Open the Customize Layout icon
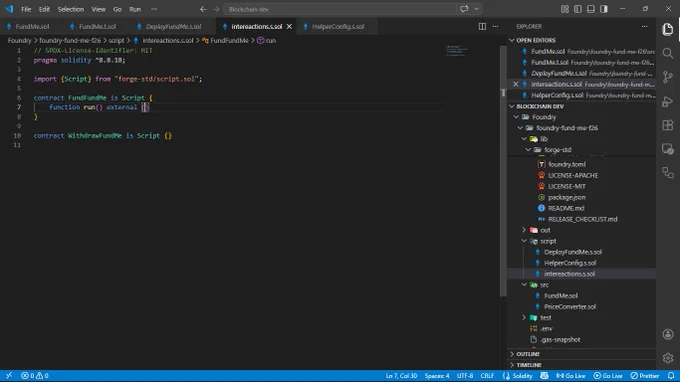The width and height of the screenshot is (680, 382). tap(565, 9)
